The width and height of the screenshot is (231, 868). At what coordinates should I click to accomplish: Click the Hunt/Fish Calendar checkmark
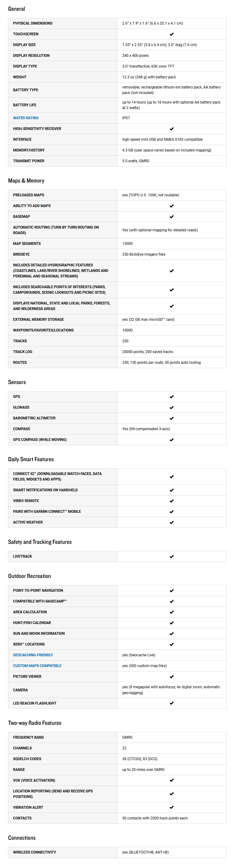click(171, 623)
